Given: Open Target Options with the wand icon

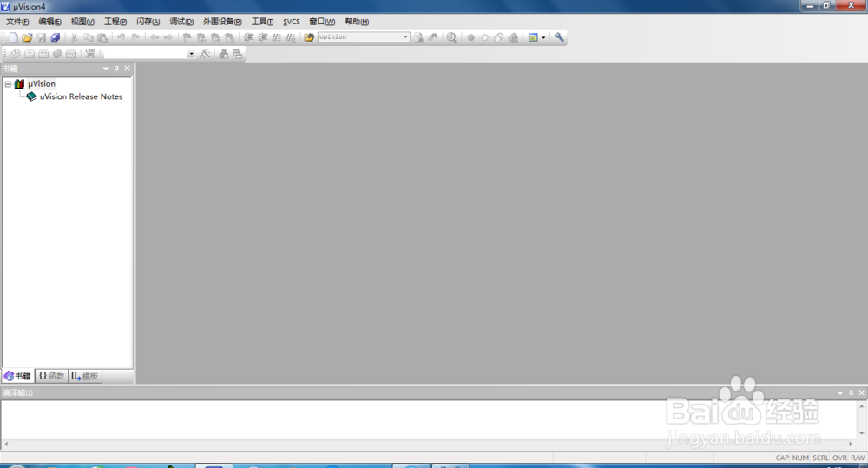Looking at the screenshot, I should click(206, 54).
